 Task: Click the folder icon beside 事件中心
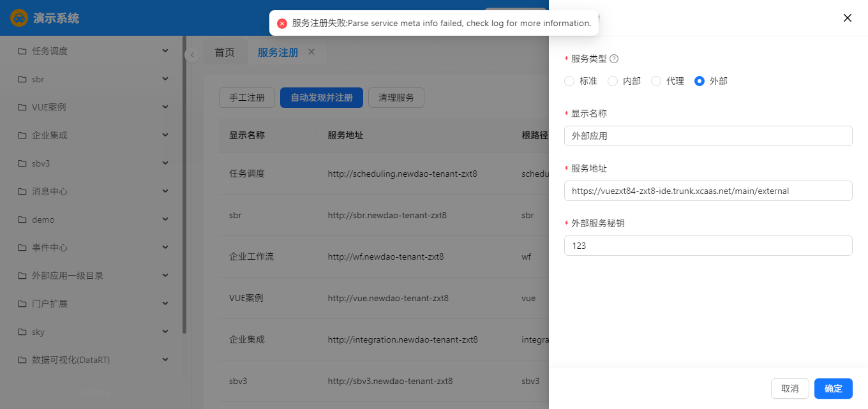22,248
